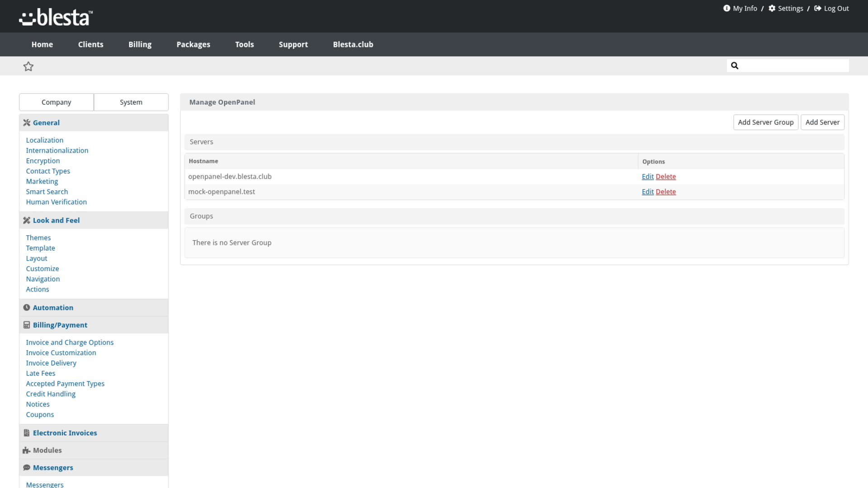
Task: Open Navigation settings
Action: click(42, 279)
